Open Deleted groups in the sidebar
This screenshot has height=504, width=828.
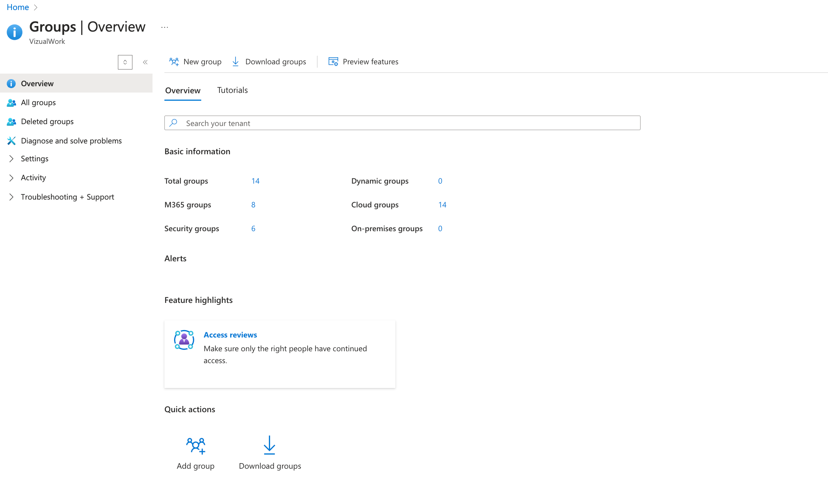click(47, 122)
